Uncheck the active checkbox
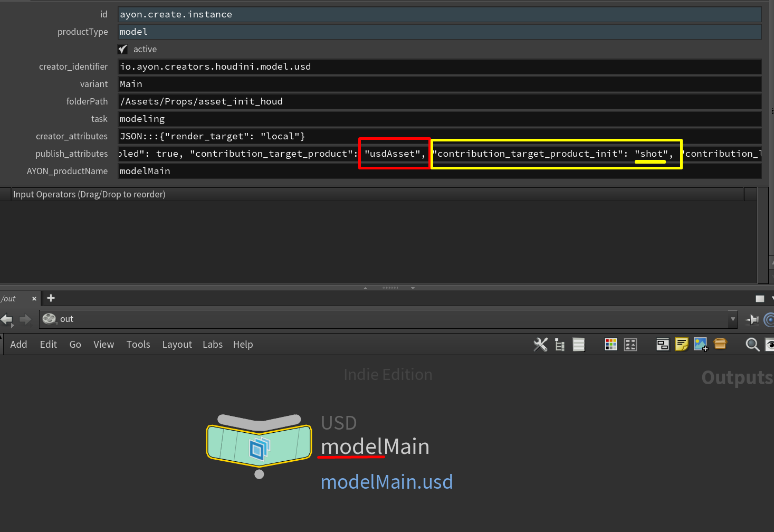Screen dimensions: 774x532 123,49
